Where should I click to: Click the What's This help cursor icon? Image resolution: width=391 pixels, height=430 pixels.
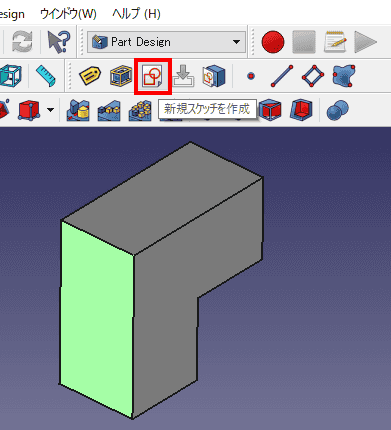(x=59, y=42)
